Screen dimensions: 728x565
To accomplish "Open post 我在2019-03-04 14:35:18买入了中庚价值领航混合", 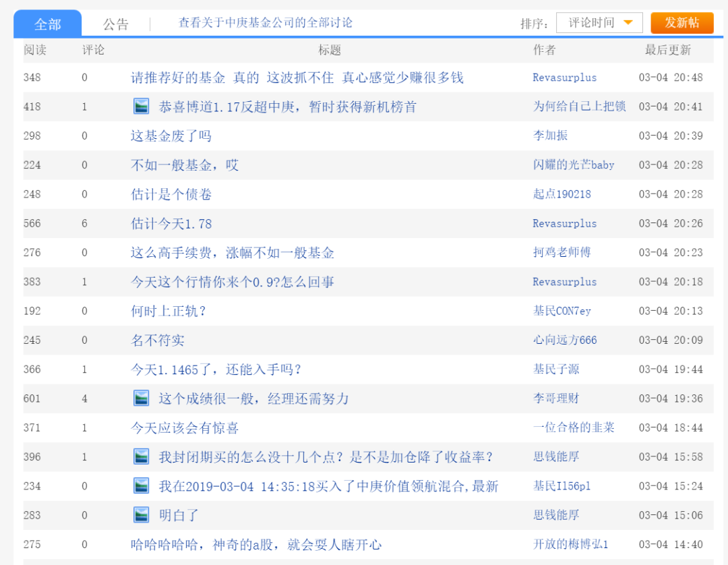I will pos(329,487).
